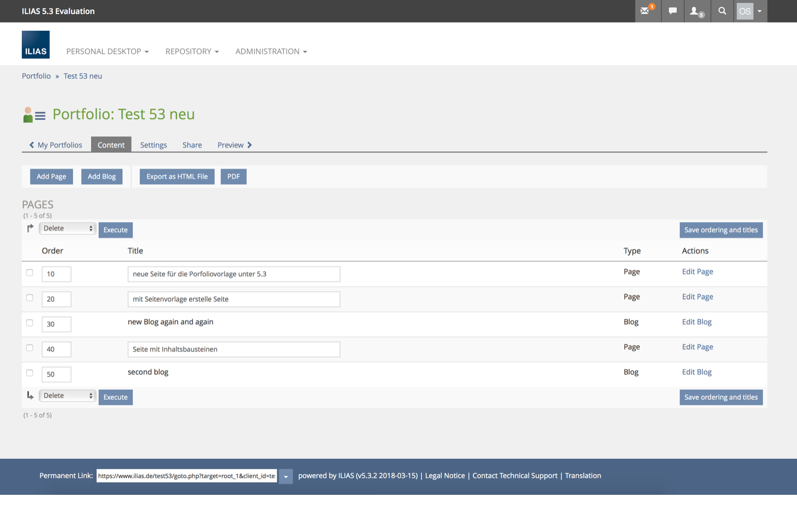
Task: Open the contacts user icon
Action: 696,11
